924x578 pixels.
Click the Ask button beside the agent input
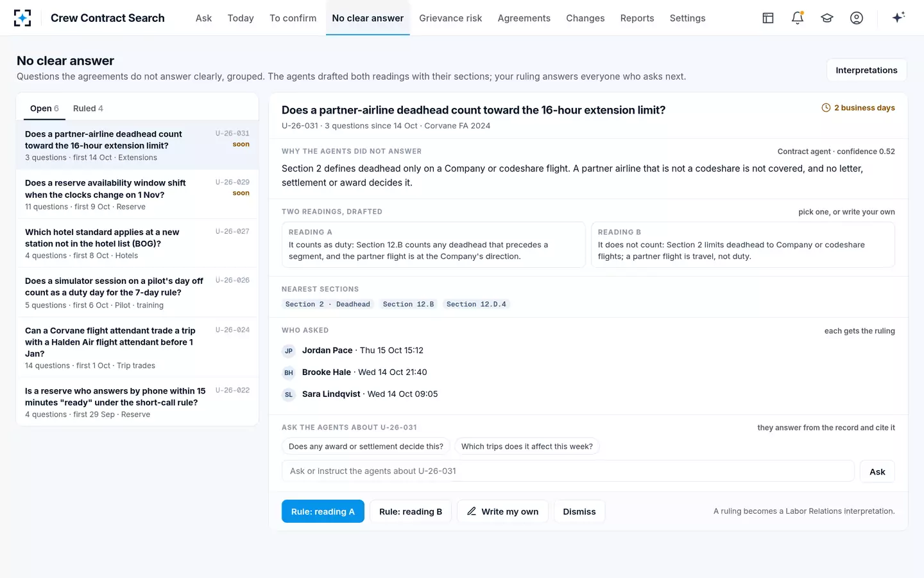point(877,471)
